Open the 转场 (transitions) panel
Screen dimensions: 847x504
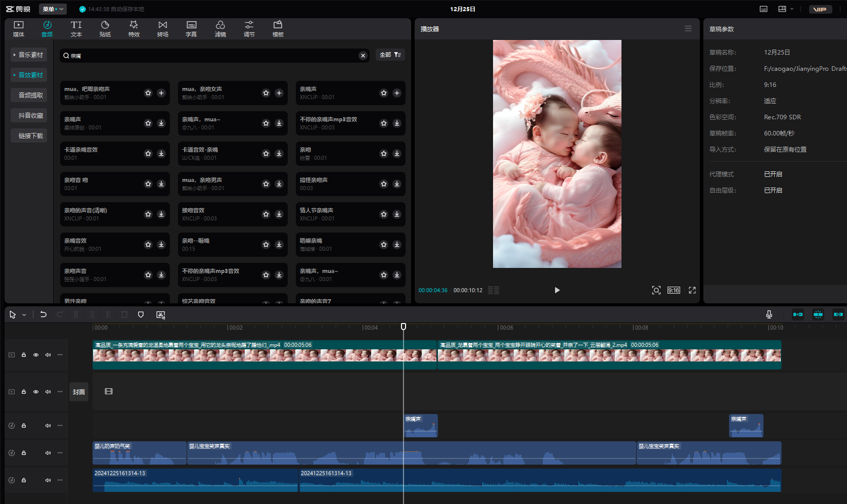[x=162, y=29]
